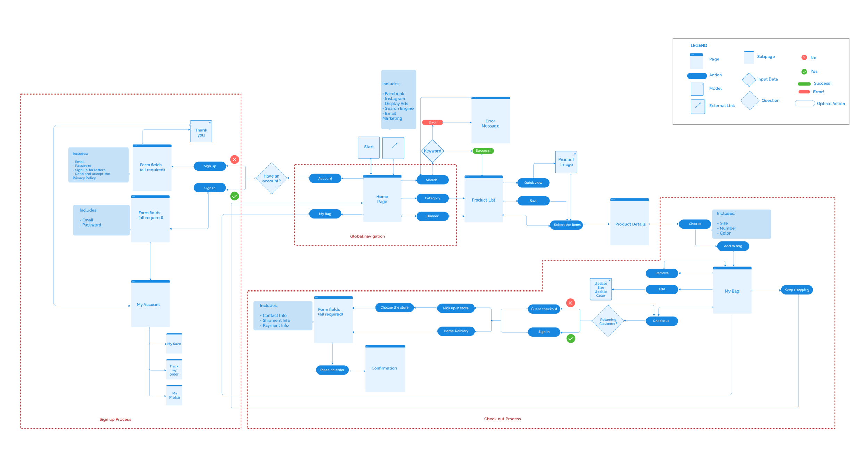
Task: Select the My Save subpage
Action: coord(174,343)
